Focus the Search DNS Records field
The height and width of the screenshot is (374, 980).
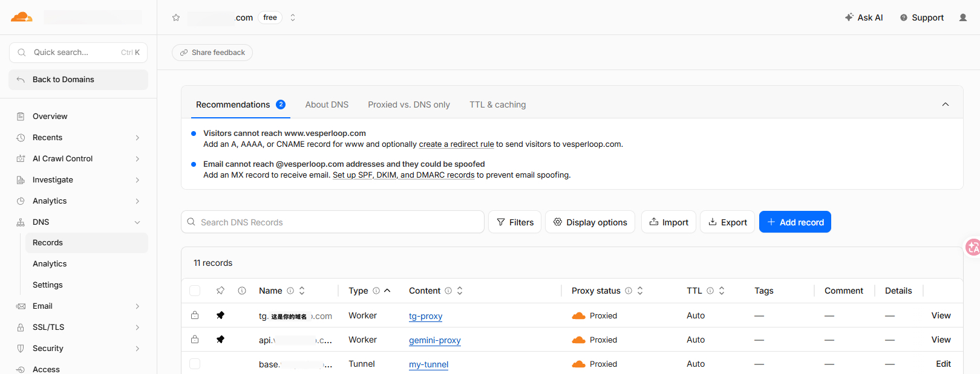pos(333,222)
